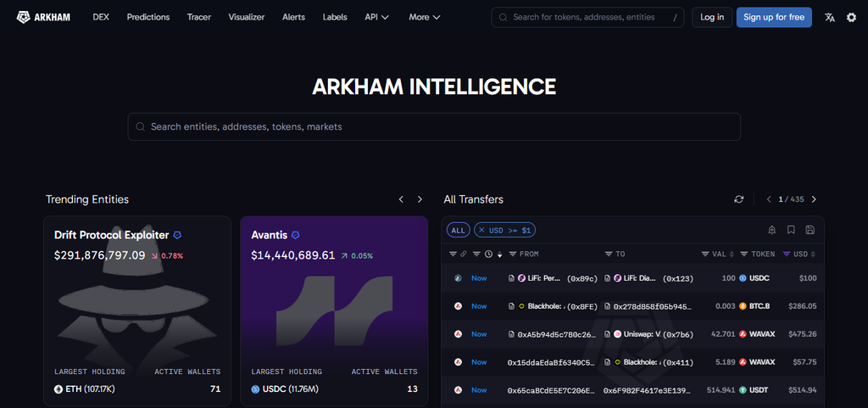Image resolution: width=868 pixels, height=408 pixels.
Task: Click the TO column filter icon
Action: tap(609, 254)
